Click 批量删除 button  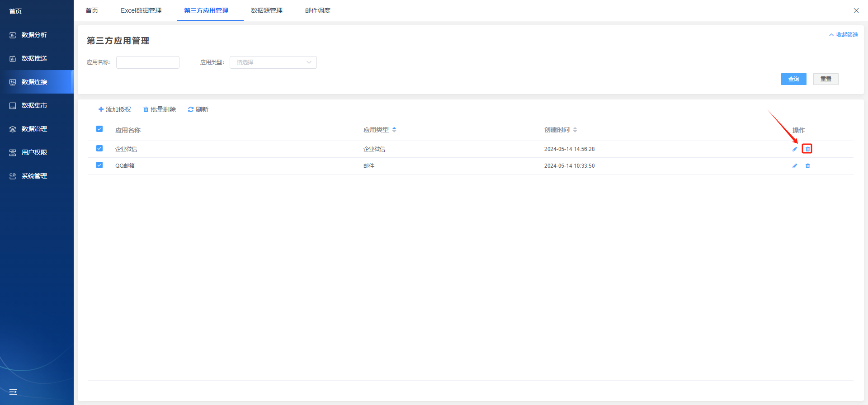160,109
